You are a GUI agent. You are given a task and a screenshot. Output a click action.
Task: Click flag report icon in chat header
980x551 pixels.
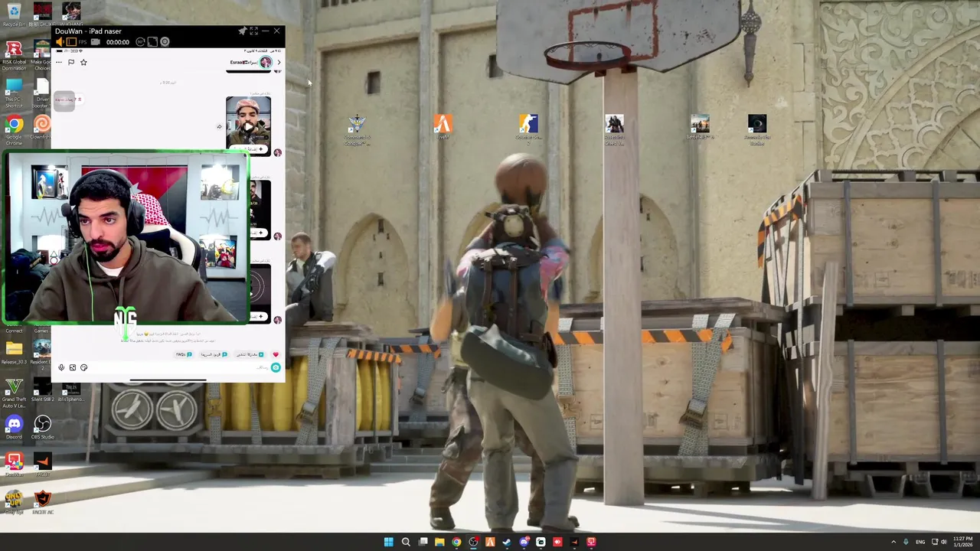tap(71, 63)
